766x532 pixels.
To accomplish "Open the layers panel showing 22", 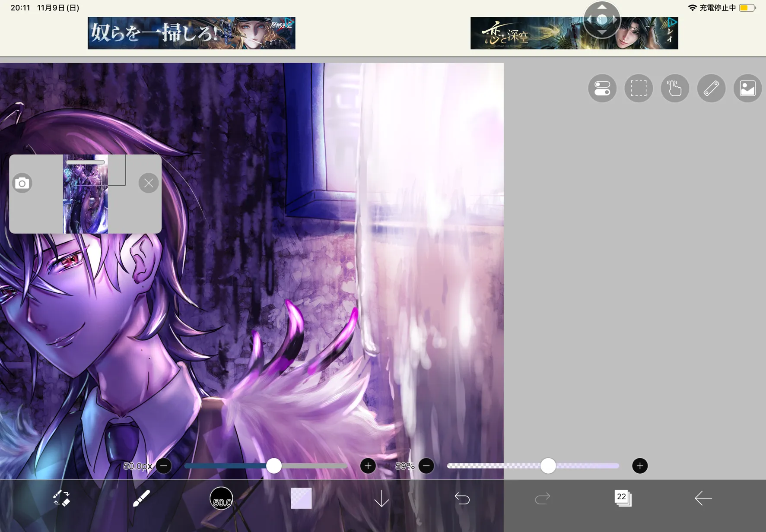I will [x=623, y=498].
